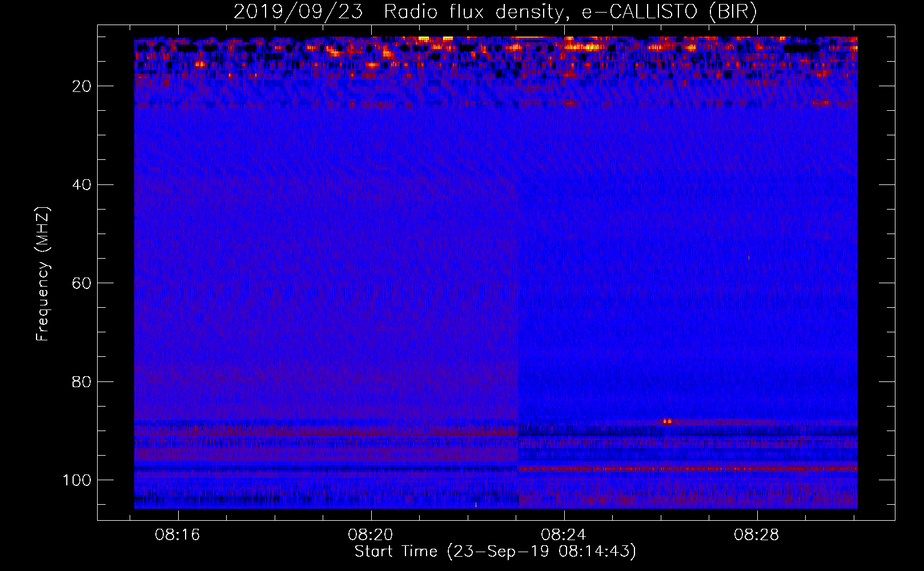
Task: Click the 40 frequency tick label
Action: point(82,184)
